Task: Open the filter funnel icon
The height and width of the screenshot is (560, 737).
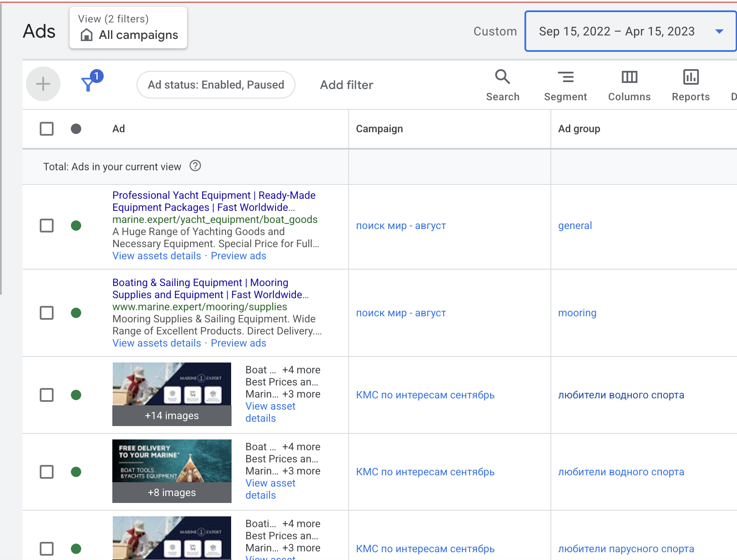Action: (x=89, y=83)
